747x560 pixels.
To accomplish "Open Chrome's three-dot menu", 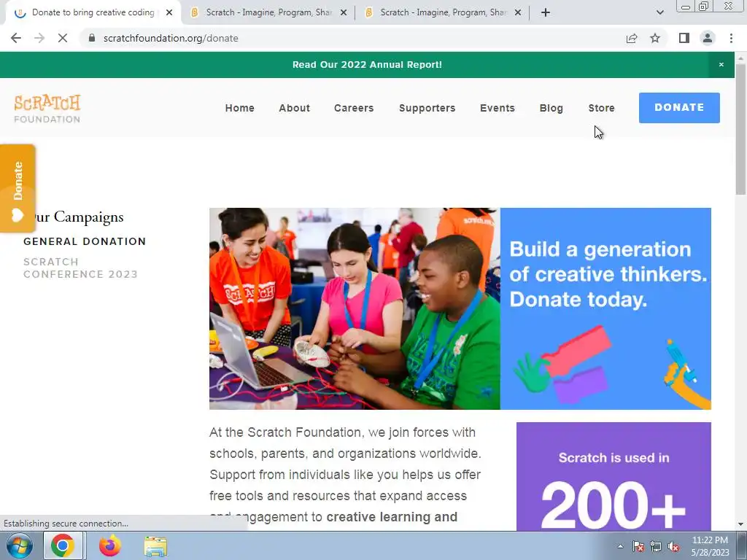I will point(731,38).
